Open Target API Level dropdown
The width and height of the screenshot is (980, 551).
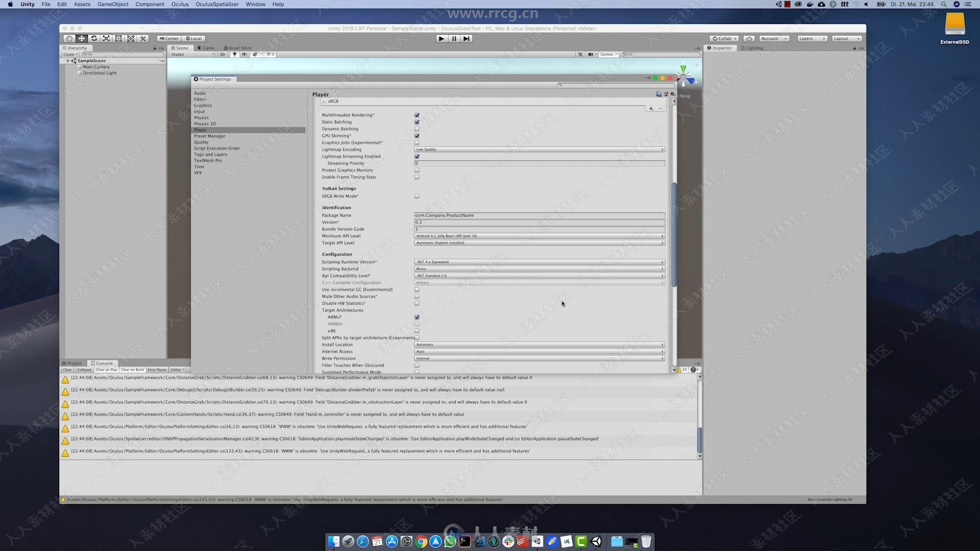[x=540, y=243]
